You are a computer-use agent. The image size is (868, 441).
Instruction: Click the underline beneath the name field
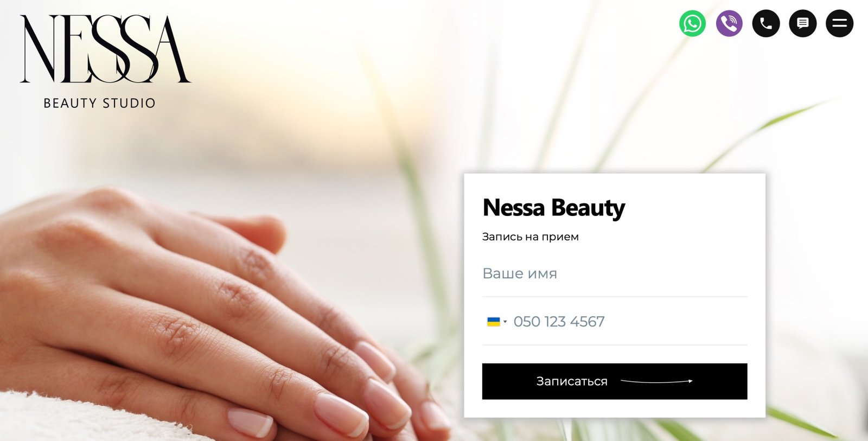(x=615, y=297)
